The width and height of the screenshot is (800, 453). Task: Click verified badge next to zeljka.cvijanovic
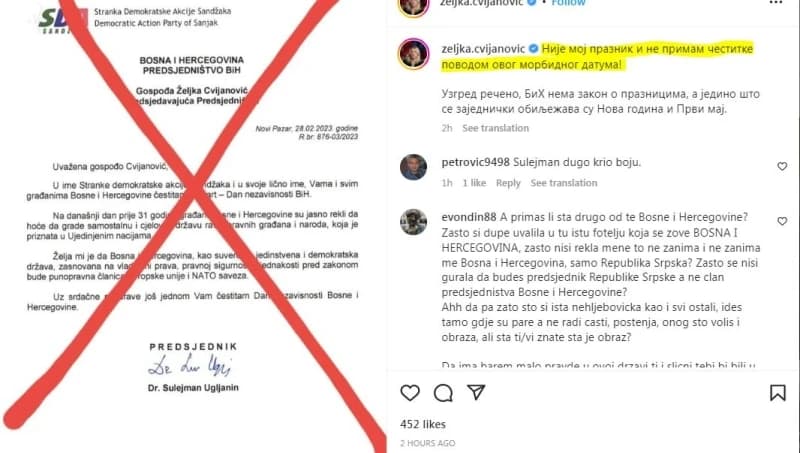point(533,49)
